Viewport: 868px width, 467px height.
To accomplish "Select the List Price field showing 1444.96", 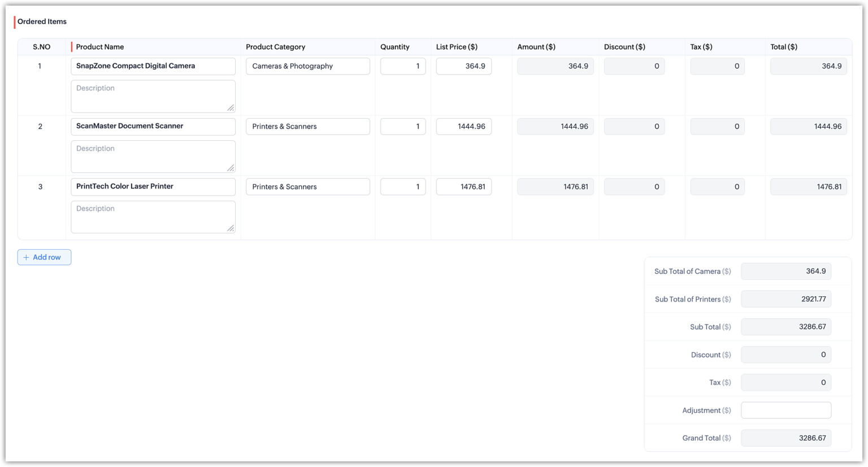I will point(463,126).
